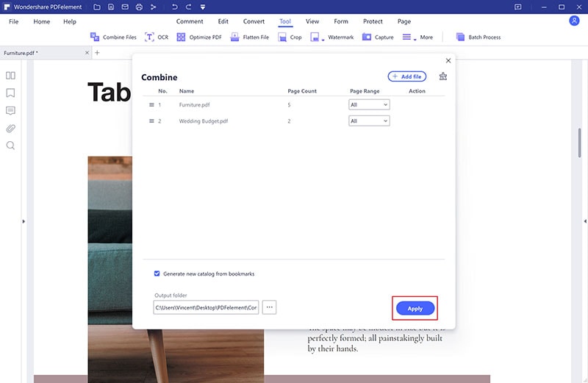Switch to the Protect tab
Viewport: 588px width, 383px height.
[x=373, y=21]
